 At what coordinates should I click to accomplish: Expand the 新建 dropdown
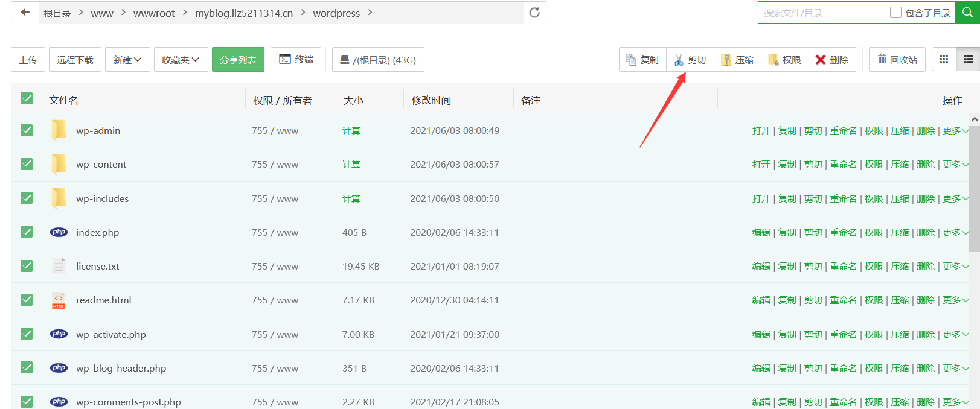(127, 60)
